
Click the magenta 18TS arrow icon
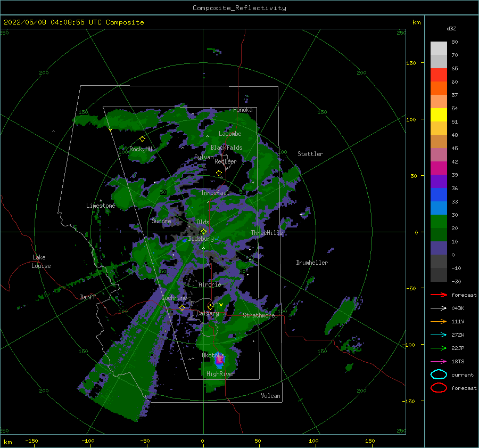click(439, 362)
